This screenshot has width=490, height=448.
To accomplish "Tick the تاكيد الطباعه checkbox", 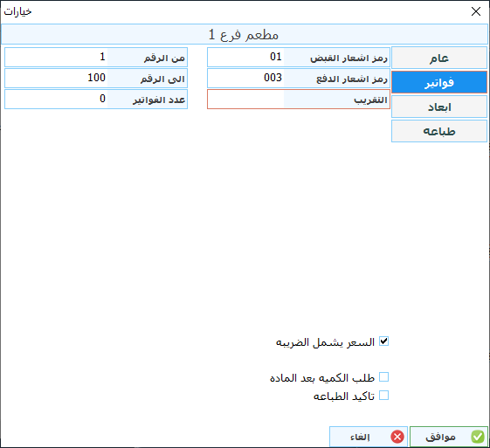I will 383,396.
